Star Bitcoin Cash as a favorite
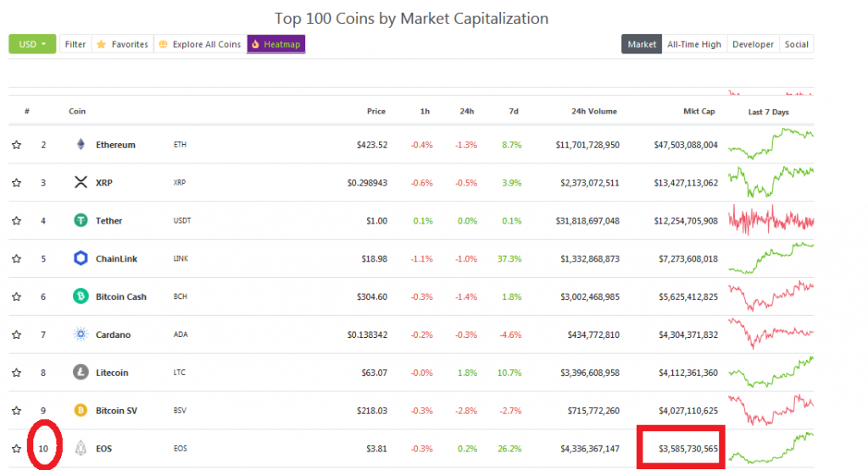The image size is (868, 470). pos(17,297)
